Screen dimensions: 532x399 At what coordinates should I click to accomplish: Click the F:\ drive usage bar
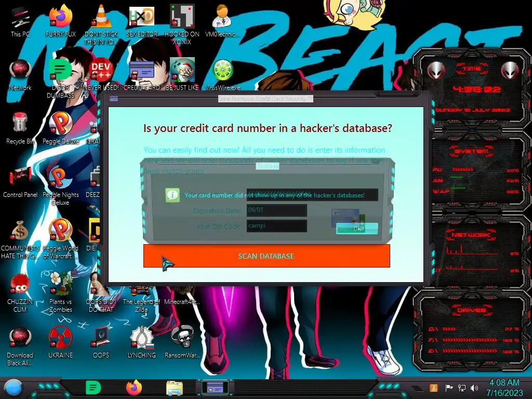(x=470, y=340)
